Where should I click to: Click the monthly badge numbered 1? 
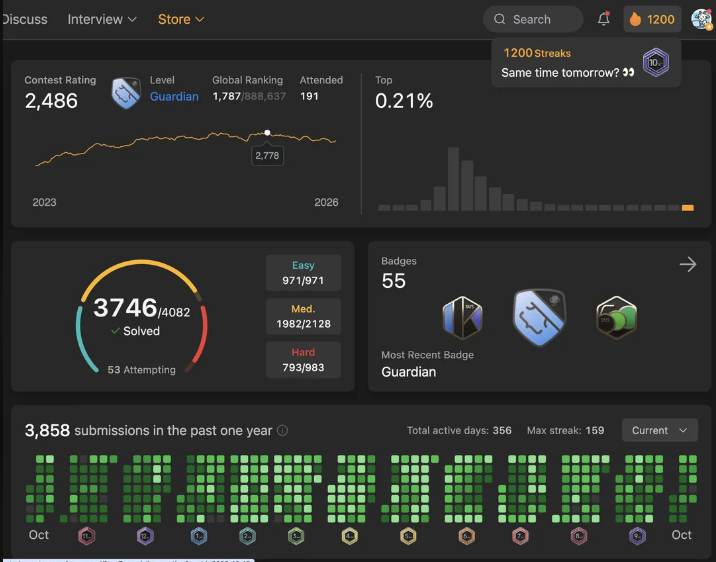tap(199, 536)
